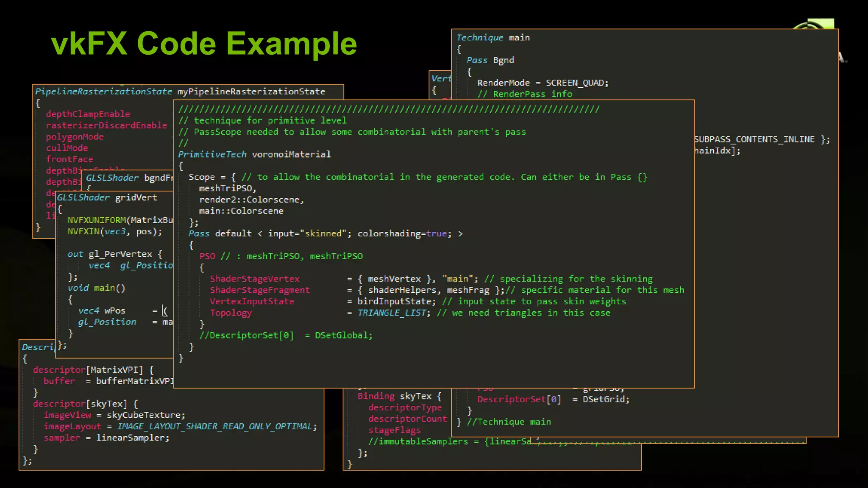The height and width of the screenshot is (488, 868).
Task: Click the 'descriptorCount' property
Action: point(408,419)
